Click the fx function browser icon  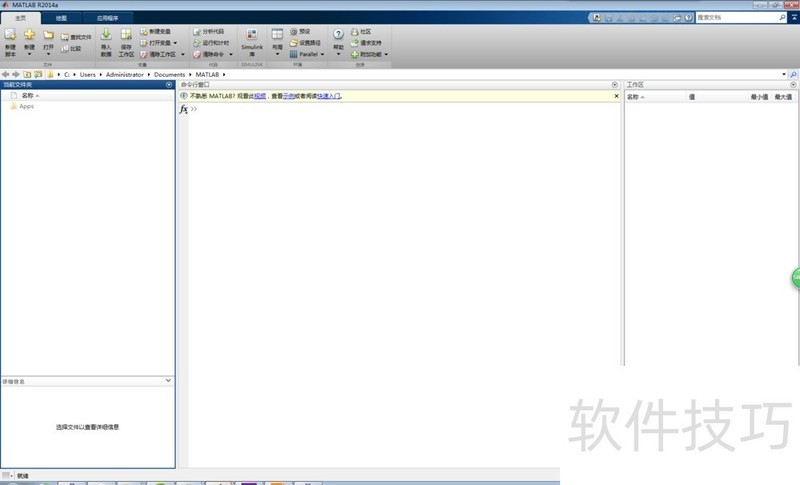pyautogui.click(x=183, y=109)
